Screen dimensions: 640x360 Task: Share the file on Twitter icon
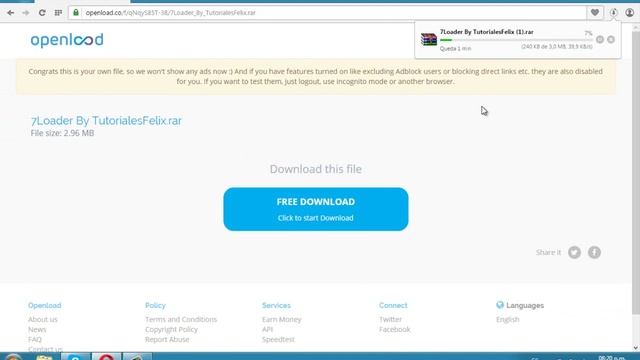574,253
